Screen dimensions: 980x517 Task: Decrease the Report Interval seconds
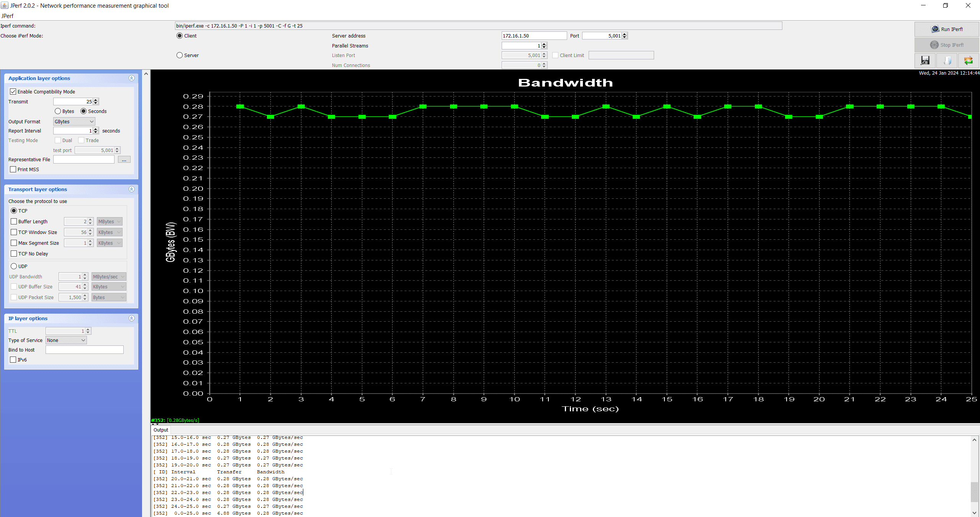pos(96,133)
